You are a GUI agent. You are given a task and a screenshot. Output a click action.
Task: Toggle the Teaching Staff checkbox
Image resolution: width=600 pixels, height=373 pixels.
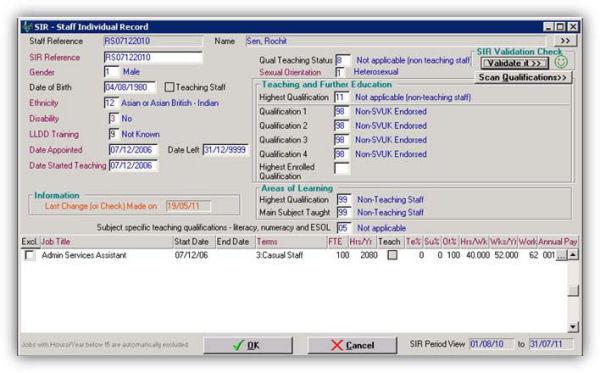click(169, 87)
